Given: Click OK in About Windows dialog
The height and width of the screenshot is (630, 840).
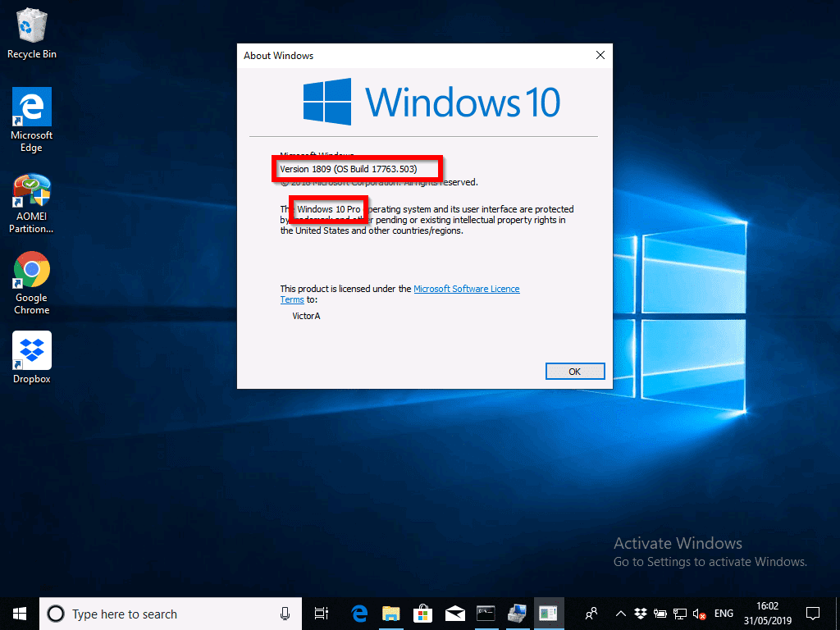Looking at the screenshot, I should (575, 372).
